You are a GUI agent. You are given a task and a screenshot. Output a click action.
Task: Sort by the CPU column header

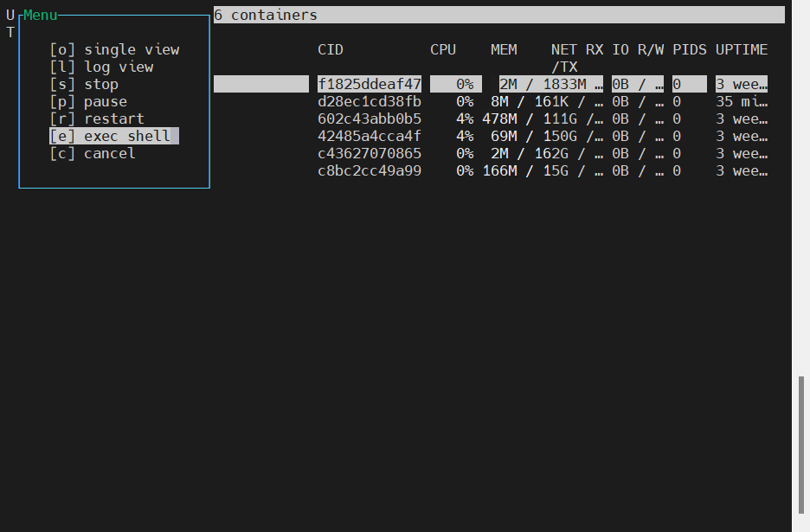(443, 49)
